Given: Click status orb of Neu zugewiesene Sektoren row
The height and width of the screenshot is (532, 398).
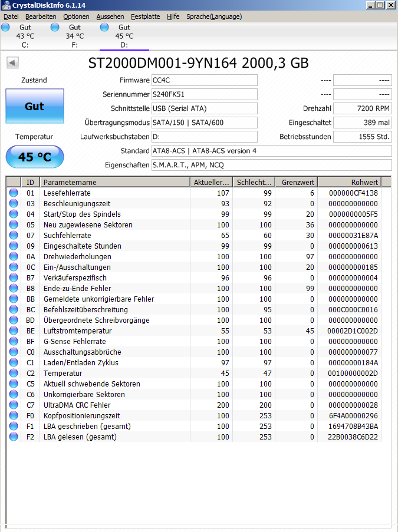Looking at the screenshot, I should point(14,224).
